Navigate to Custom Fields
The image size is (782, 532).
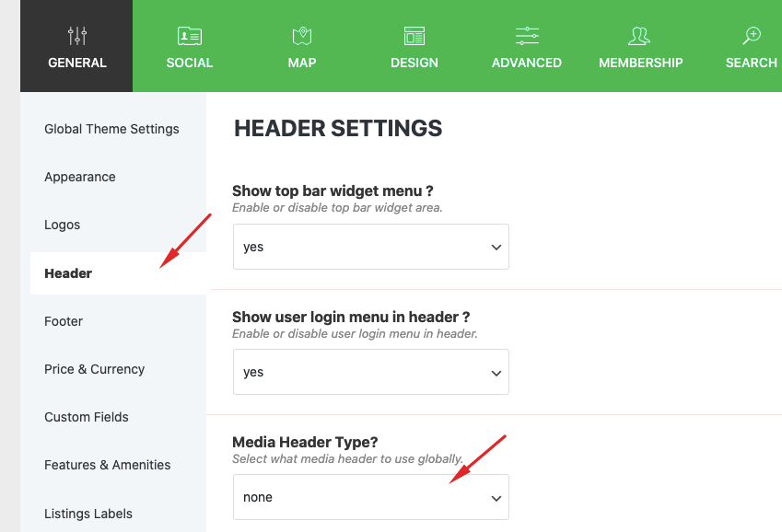(x=87, y=417)
